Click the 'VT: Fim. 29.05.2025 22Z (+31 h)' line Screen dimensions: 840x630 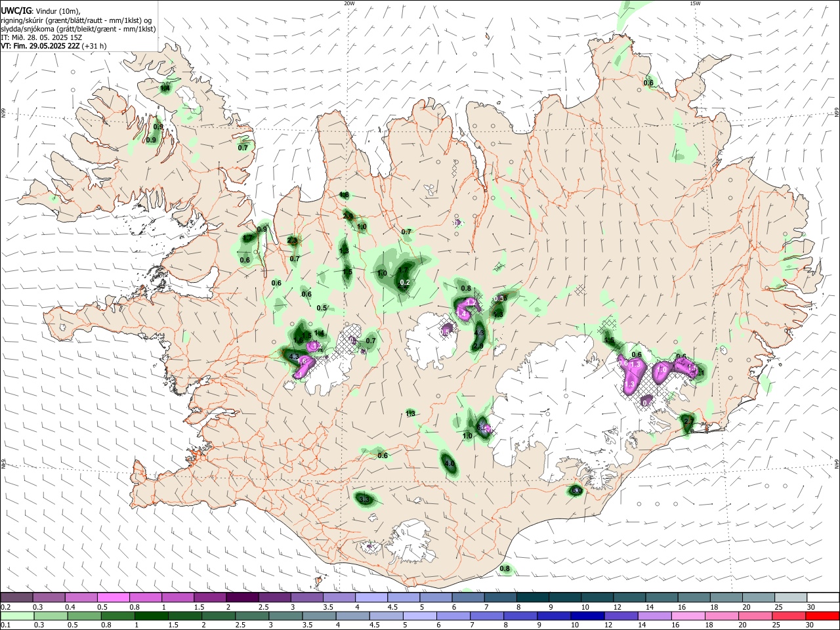click(x=53, y=46)
